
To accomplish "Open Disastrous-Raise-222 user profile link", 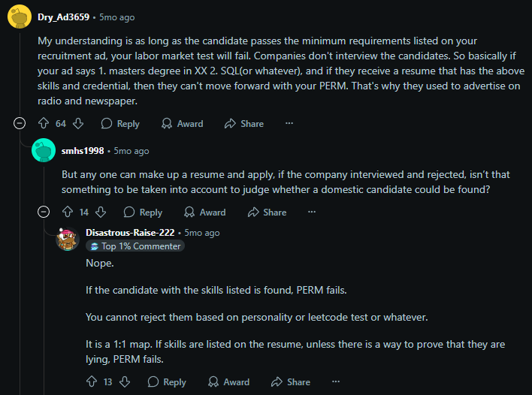I will point(131,233).
